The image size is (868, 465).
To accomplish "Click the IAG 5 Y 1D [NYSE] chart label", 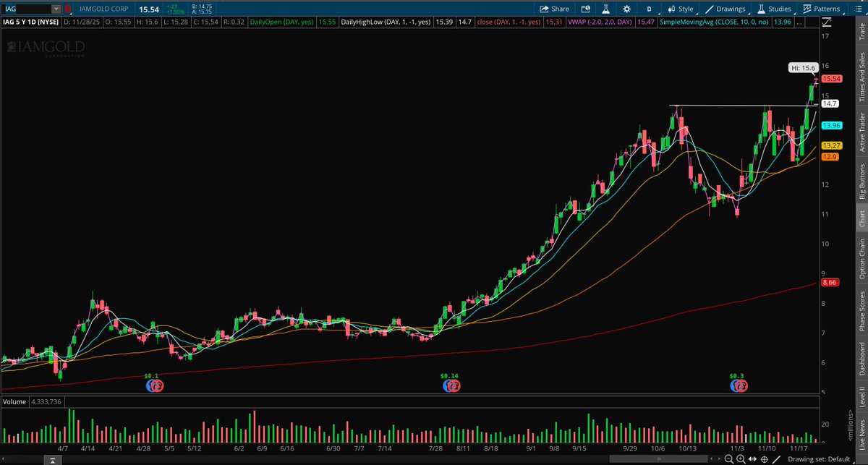I will coord(30,22).
